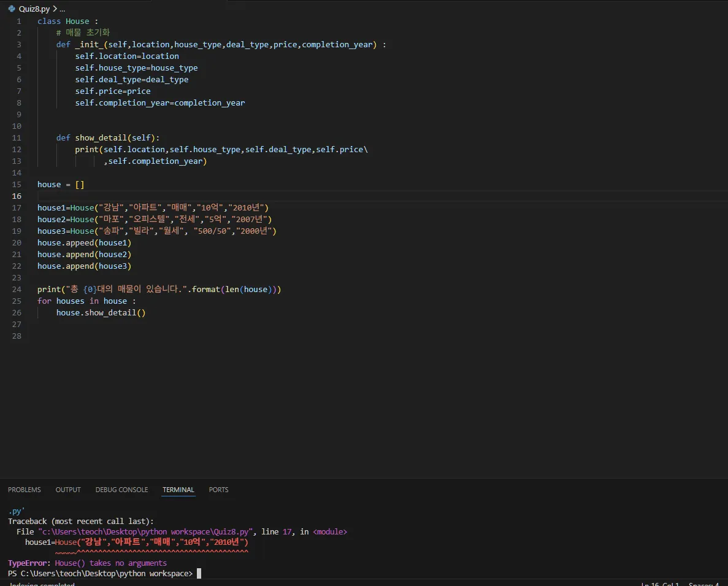Select line number 3 in the gutter
The width and height of the screenshot is (728, 586).
[x=18, y=44]
